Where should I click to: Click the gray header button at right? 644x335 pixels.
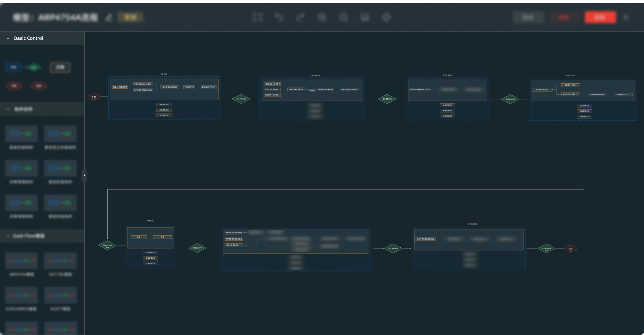coord(528,17)
